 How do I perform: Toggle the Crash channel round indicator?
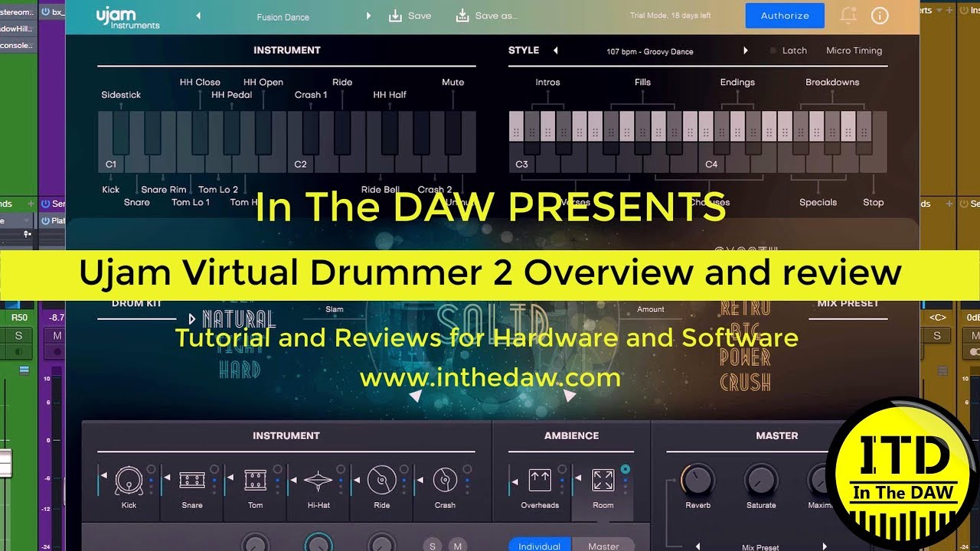click(467, 469)
